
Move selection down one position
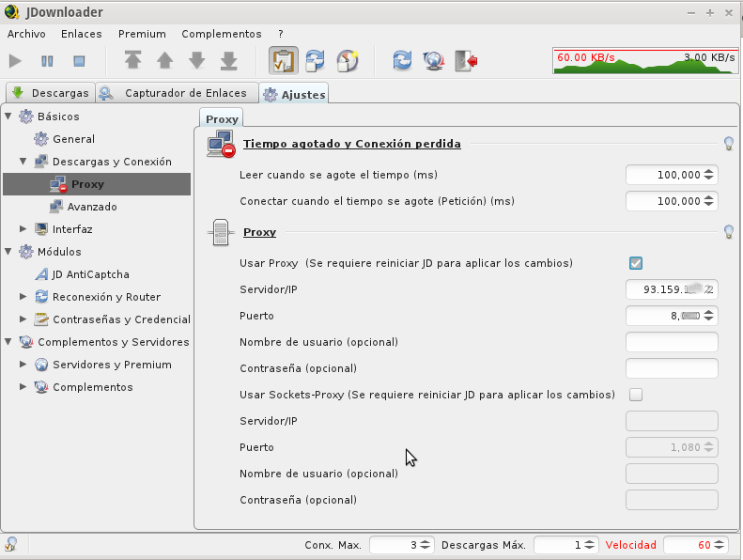click(x=196, y=61)
